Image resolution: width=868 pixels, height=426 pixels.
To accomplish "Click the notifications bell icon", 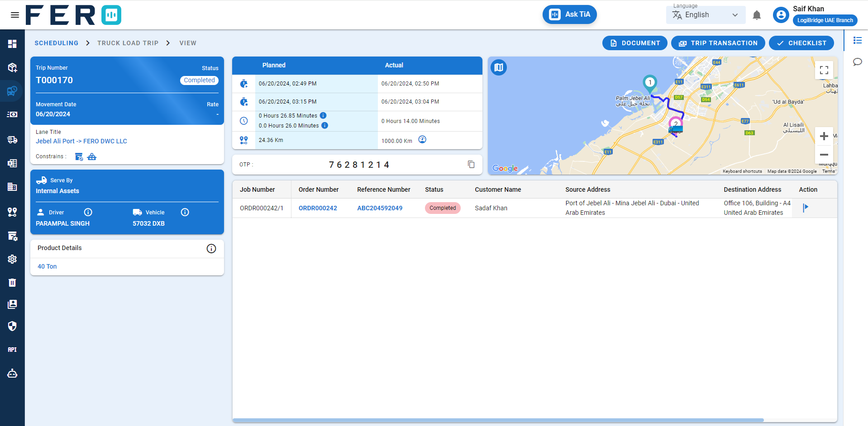I will 756,15.
